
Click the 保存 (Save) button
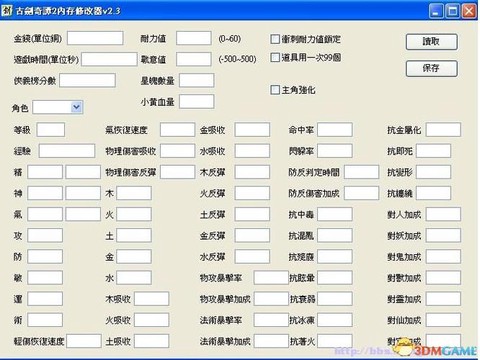[431, 68]
